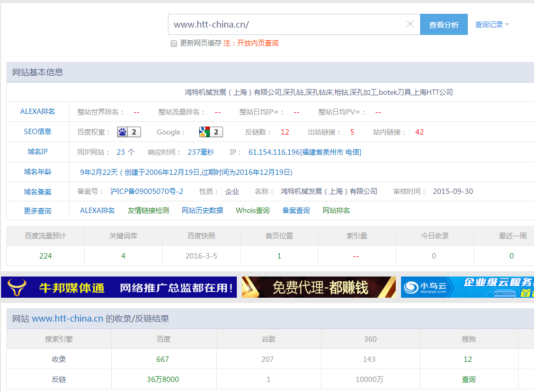The height and width of the screenshot is (392, 534).
Task: Open the Whois查询 link
Action: (253, 210)
